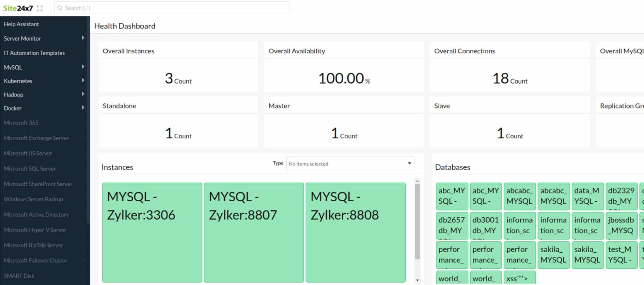644x285 pixels.
Task: Open Microsoft BizTalk Server item
Action: [33, 245]
